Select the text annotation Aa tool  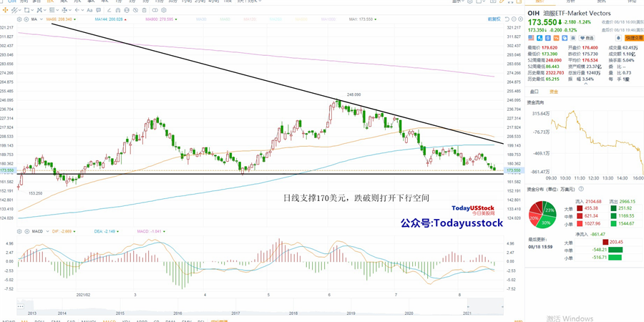[89, 10]
